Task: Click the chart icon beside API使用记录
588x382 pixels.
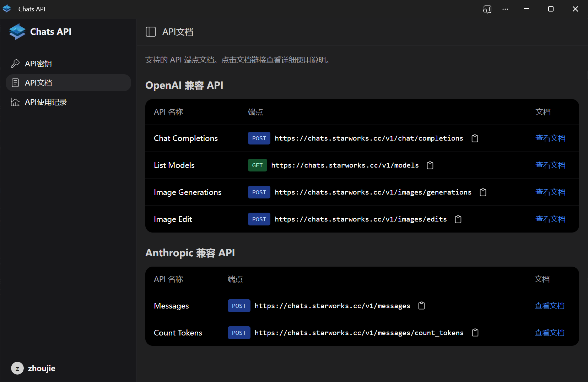Action: (15, 102)
